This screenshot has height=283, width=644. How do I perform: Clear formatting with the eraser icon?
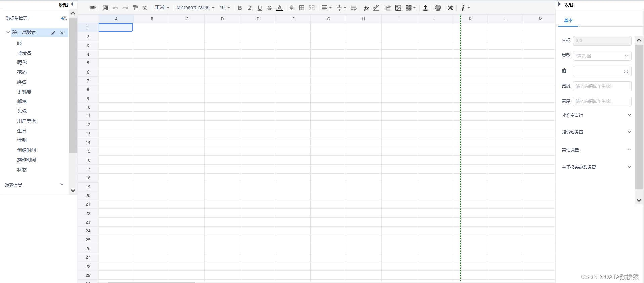(x=145, y=8)
